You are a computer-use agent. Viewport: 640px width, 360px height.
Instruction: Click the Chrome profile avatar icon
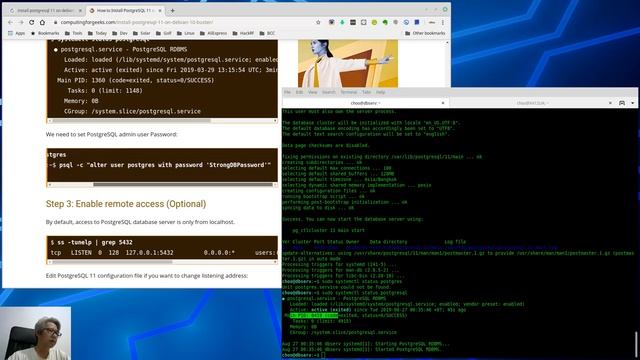[x=432, y=22]
